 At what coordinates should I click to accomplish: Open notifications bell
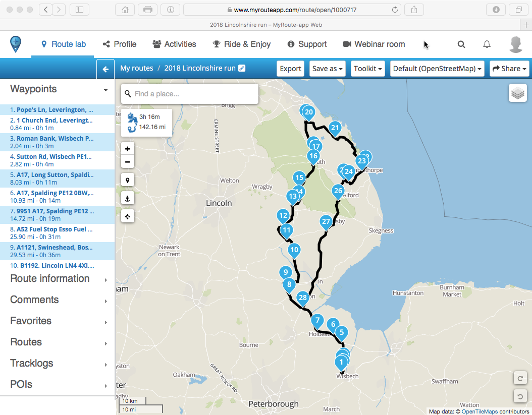[487, 44]
